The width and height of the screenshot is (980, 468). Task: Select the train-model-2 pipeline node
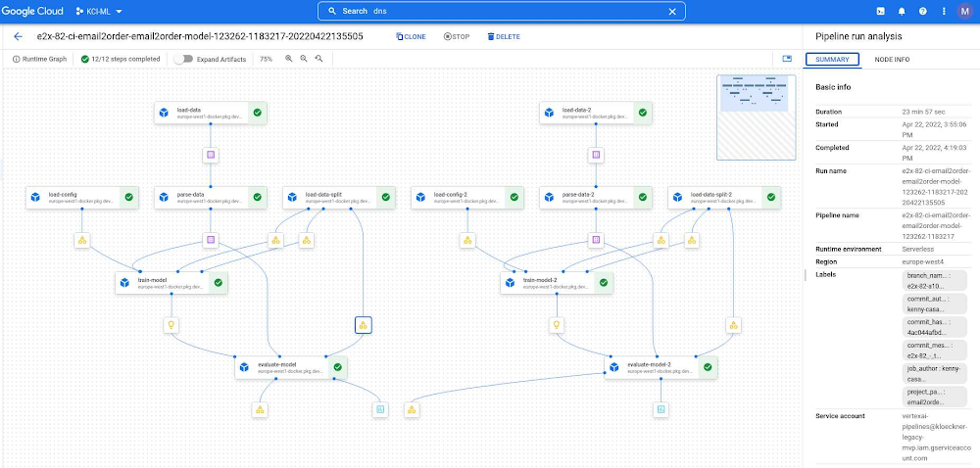(x=557, y=283)
